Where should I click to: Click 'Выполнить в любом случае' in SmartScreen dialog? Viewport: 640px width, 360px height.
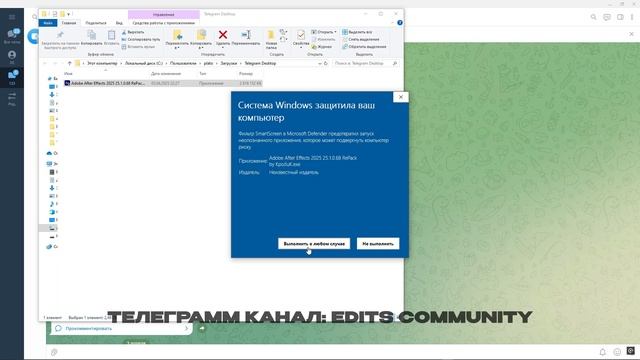pos(314,244)
